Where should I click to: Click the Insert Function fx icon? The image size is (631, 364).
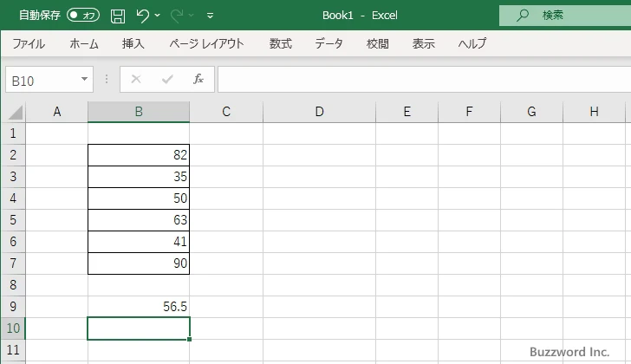pyautogui.click(x=198, y=80)
